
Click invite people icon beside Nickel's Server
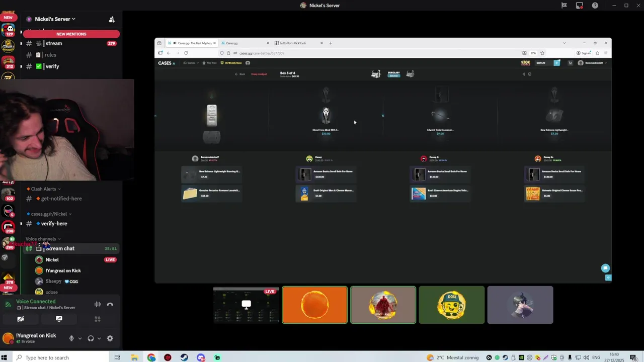[x=112, y=19]
